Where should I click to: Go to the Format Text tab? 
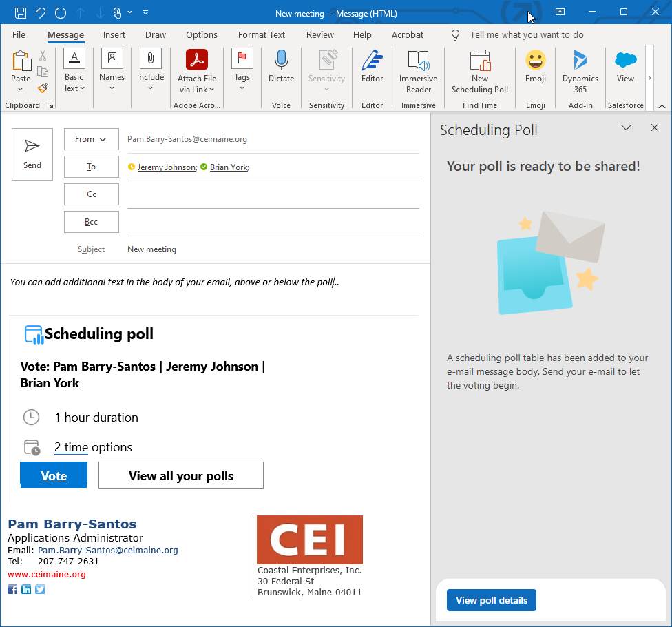pos(262,34)
